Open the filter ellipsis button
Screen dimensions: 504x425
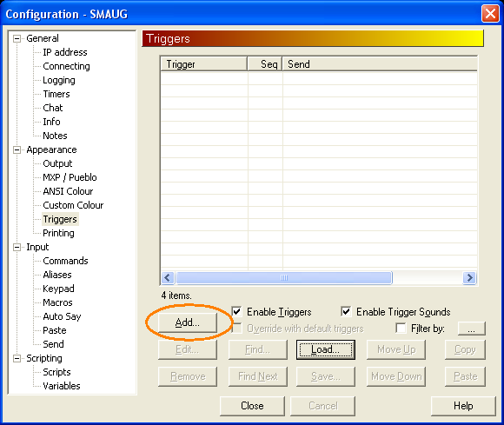[x=472, y=329]
